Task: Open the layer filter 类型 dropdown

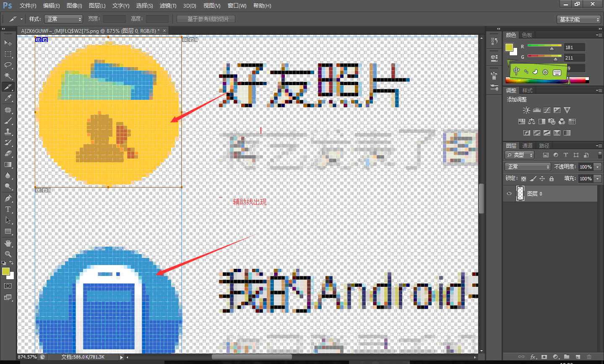Action: (519, 155)
